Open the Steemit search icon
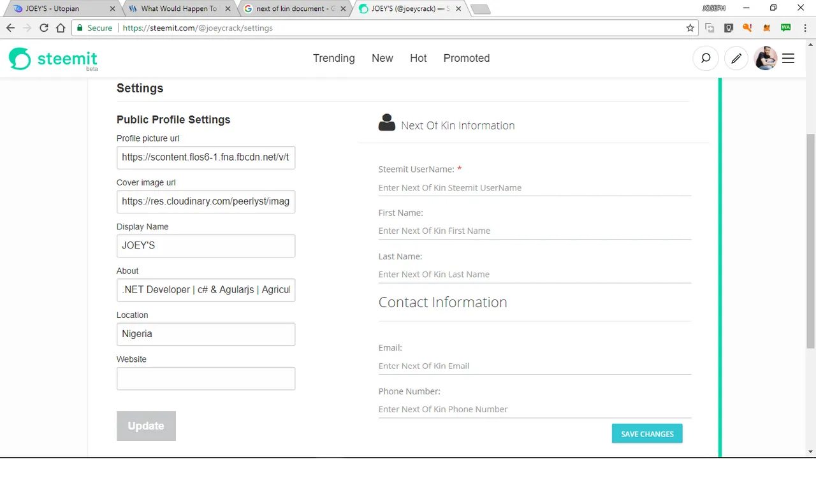 [x=706, y=58]
